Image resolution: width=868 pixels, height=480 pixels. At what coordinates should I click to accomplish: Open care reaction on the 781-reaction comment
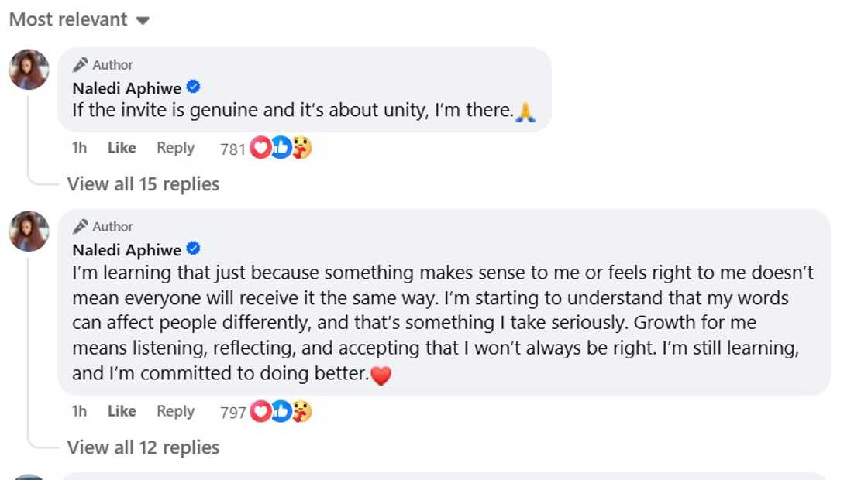(301, 149)
